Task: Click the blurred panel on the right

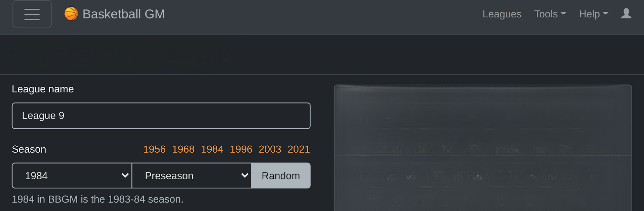Action: (x=483, y=148)
